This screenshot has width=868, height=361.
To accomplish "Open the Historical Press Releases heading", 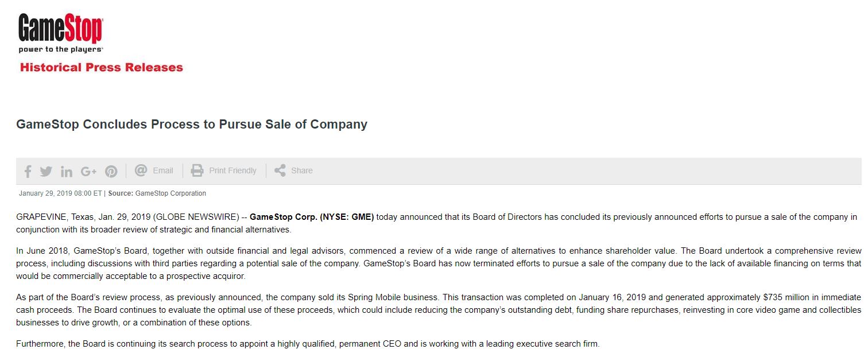I will (x=102, y=67).
